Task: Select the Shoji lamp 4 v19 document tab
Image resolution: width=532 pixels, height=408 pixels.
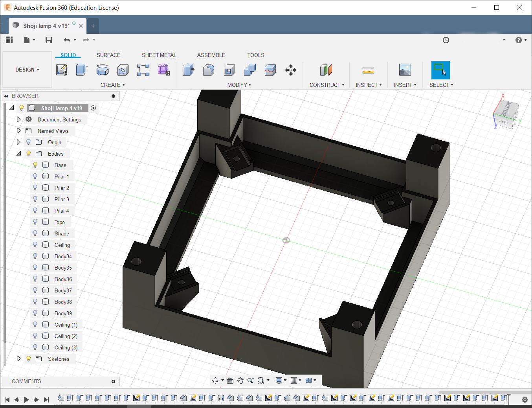Action: tap(46, 26)
